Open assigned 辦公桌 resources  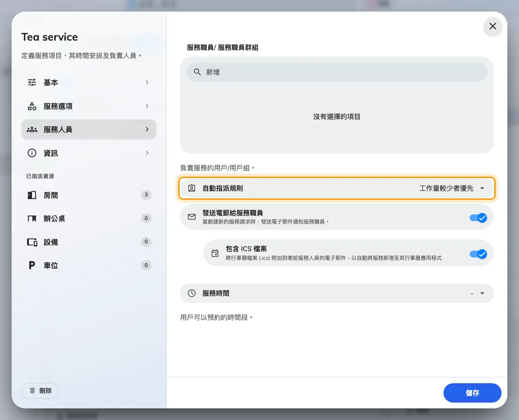tap(89, 218)
